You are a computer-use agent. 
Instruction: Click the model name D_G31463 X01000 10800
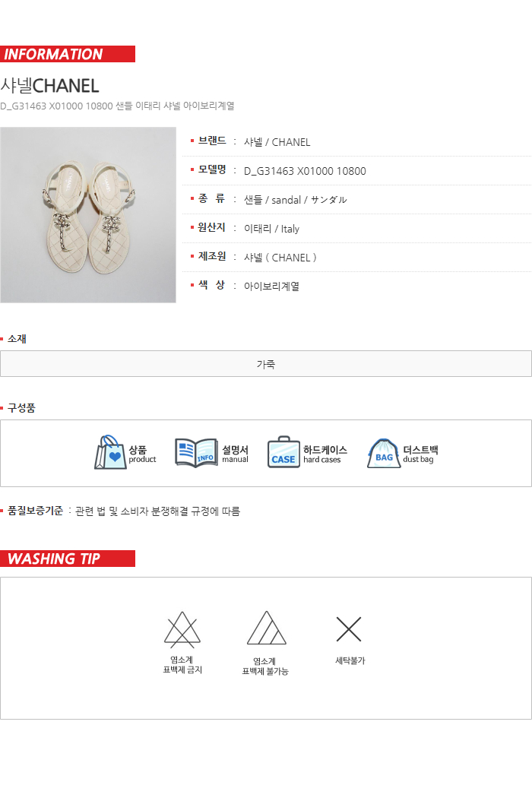tap(305, 171)
